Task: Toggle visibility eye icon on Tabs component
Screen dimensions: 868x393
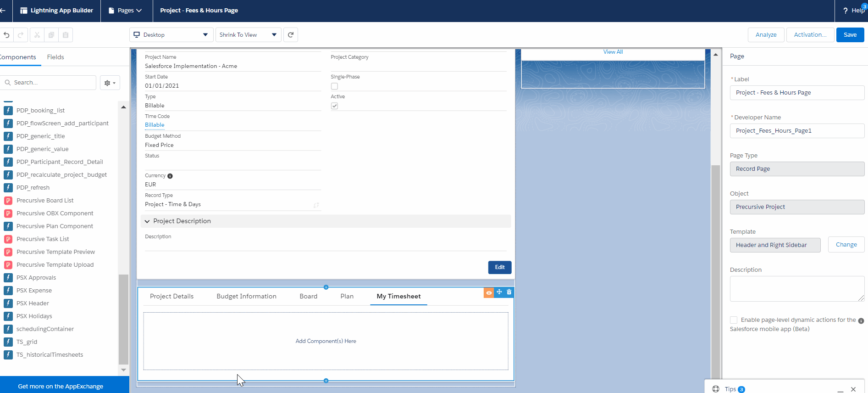Action: [x=489, y=292]
